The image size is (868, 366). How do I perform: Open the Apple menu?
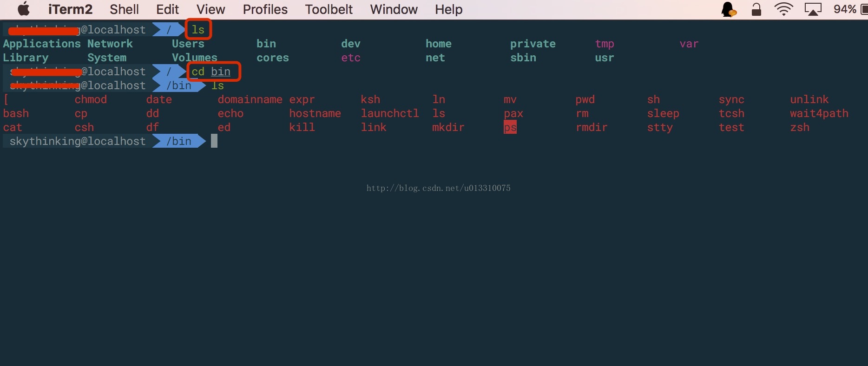(24, 9)
